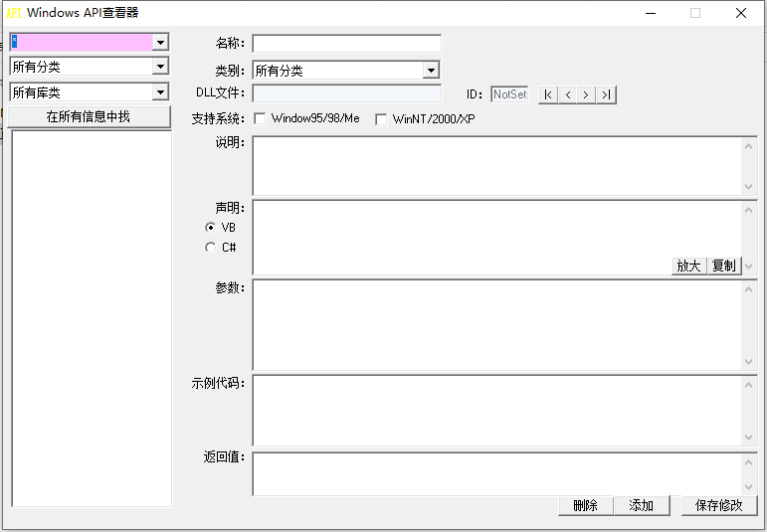Select the VB declaration radio button
This screenshot has width=767, height=532.
[210, 228]
